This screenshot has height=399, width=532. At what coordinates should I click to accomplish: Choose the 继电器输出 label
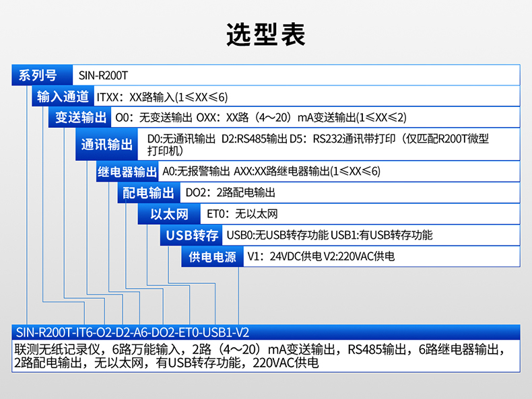pyautogui.click(x=127, y=172)
